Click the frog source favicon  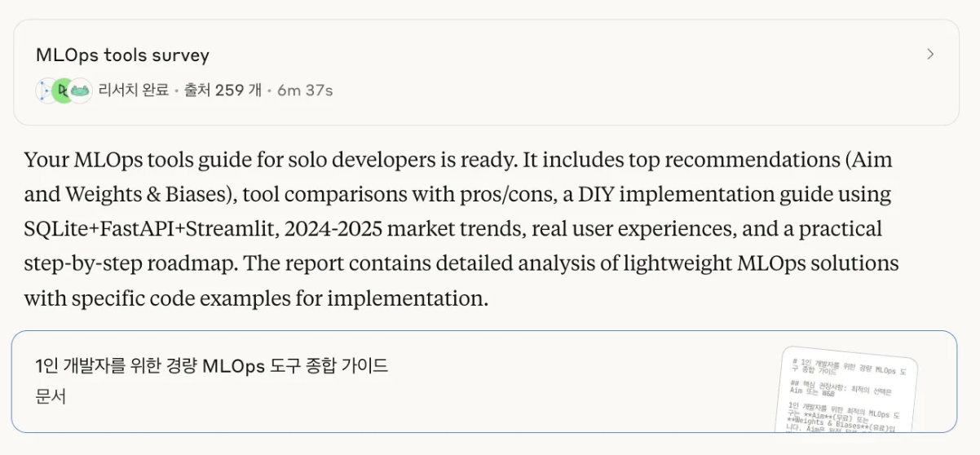point(80,91)
